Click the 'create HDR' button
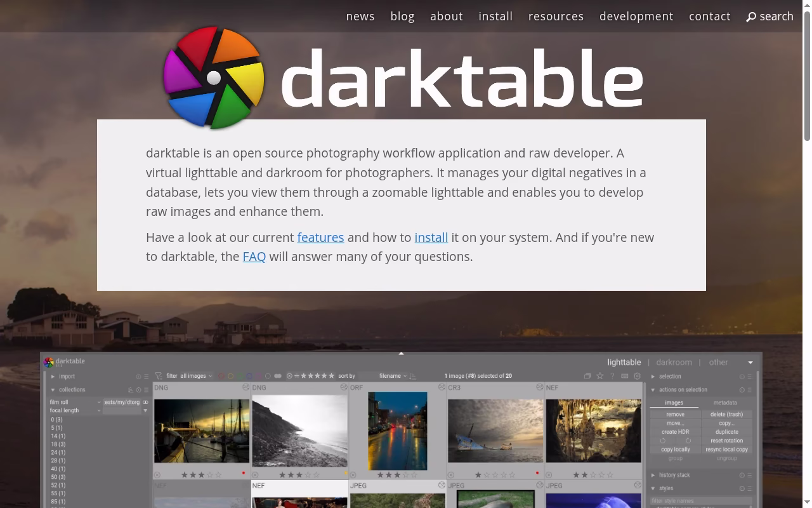 click(x=675, y=432)
